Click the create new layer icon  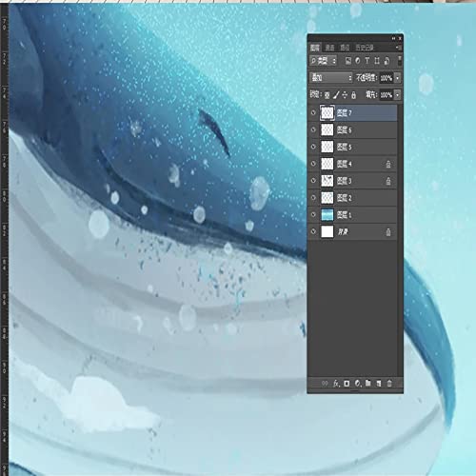pyautogui.click(x=379, y=384)
